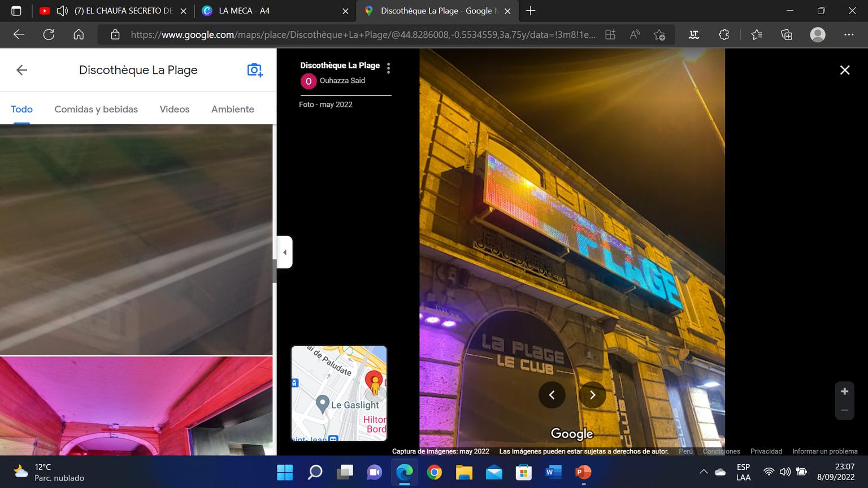
Task: Open browser Extensions
Action: click(x=724, y=34)
